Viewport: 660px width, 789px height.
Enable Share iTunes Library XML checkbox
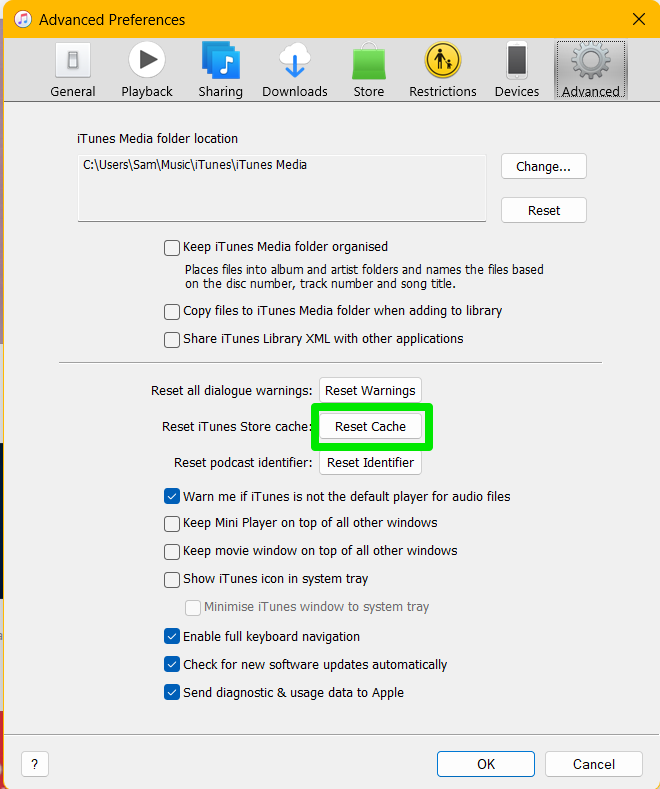click(172, 340)
